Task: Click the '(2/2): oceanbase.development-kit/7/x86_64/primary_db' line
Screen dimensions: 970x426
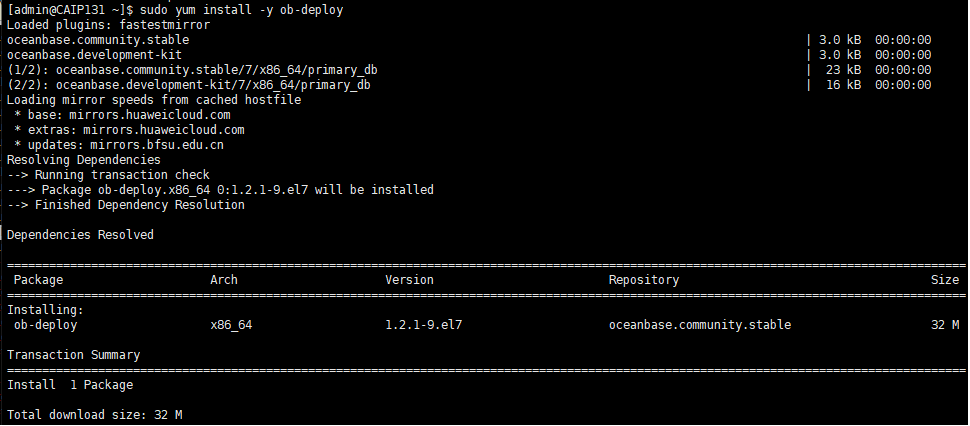Action: click(x=188, y=85)
